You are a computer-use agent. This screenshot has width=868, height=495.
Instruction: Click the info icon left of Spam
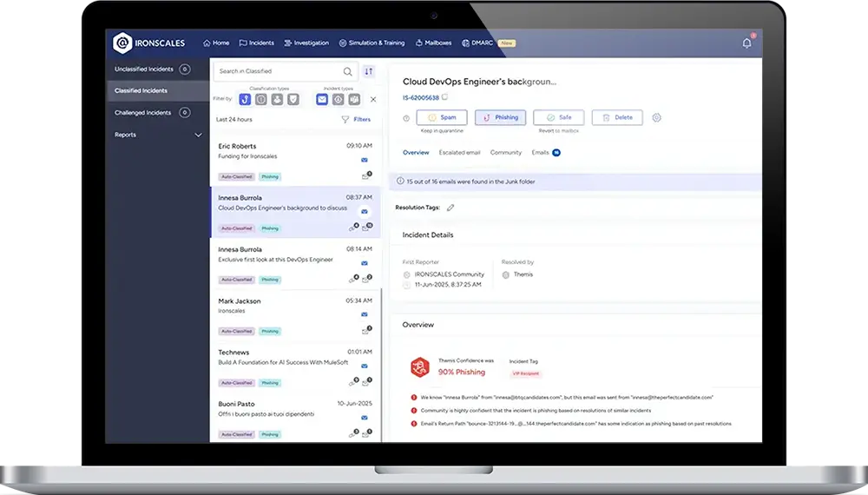coord(406,118)
